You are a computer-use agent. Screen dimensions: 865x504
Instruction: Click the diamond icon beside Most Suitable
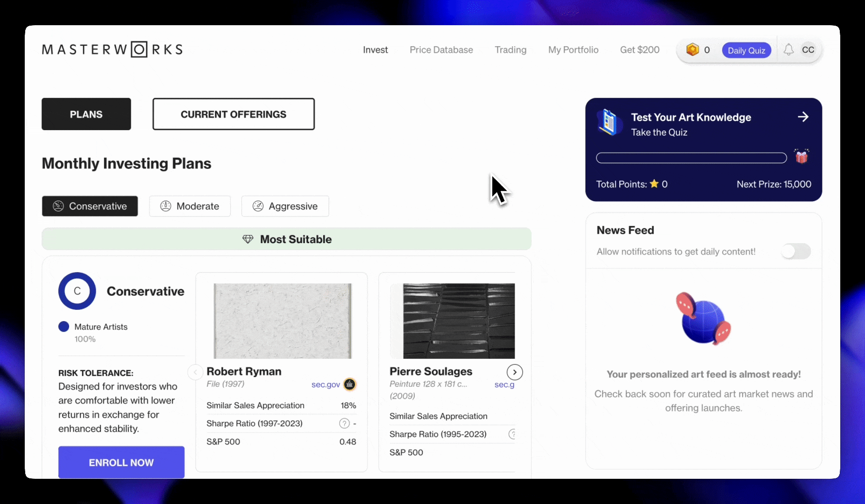tap(248, 239)
